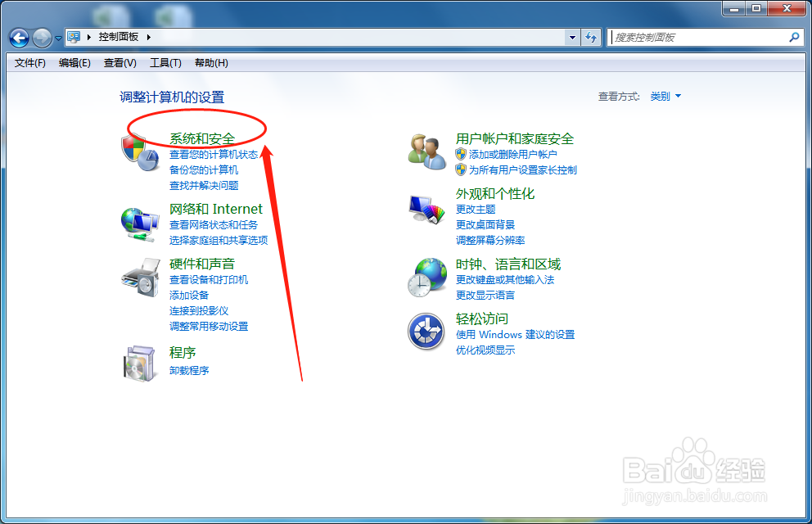Click the 查找并解决问题 link
Image resolution: width=812 pixels, height=524 pixels.
(204, 185)
